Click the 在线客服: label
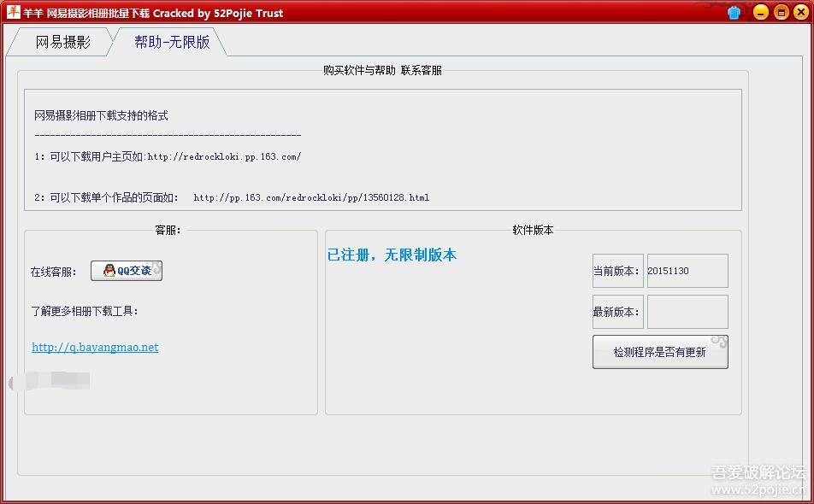This screenshot has width=814, height=504. click(x=54, y=272)
